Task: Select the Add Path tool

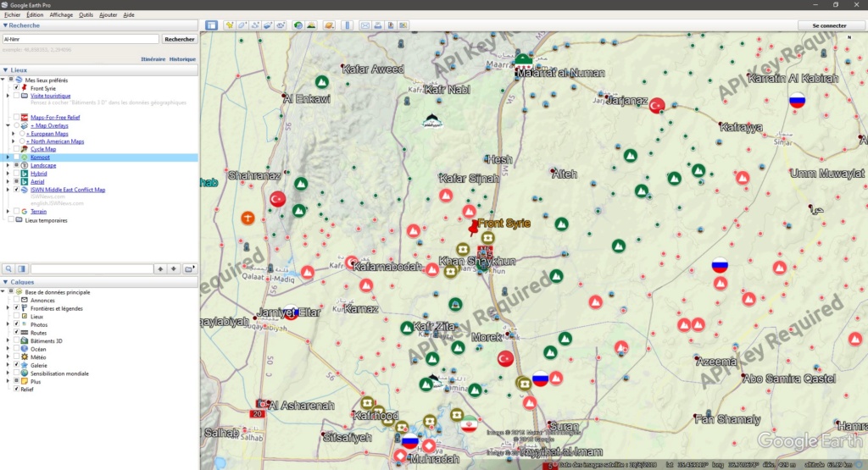Action: (255, 25)
